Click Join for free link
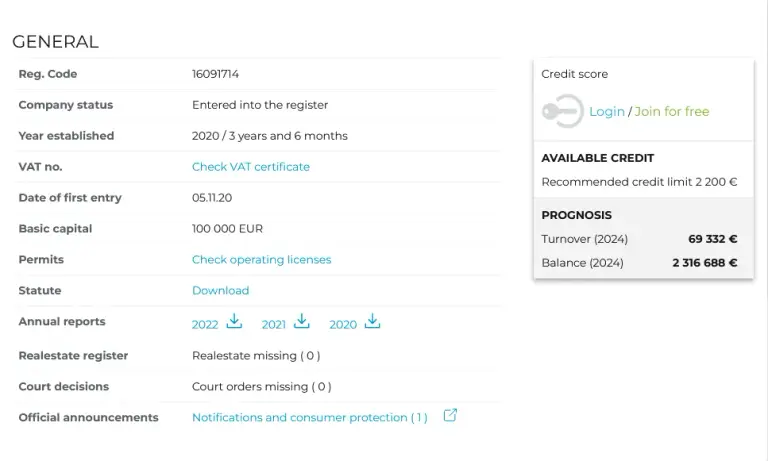The image size is (768, 461). tap(672, 112)
